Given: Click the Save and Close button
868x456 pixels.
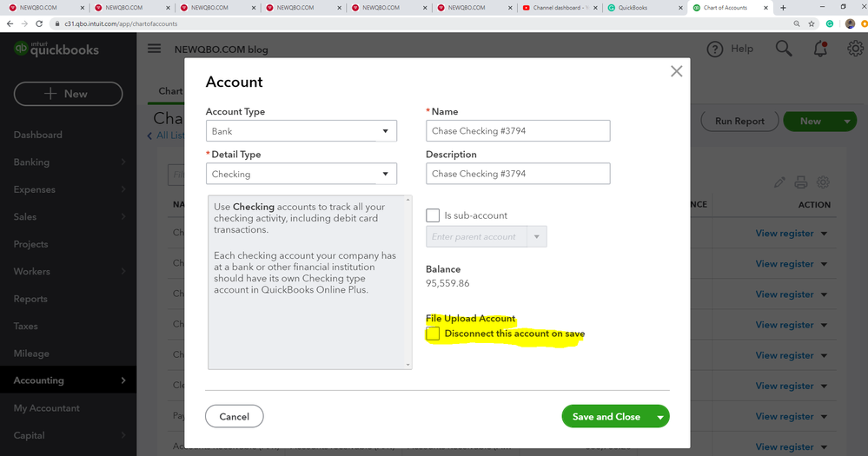Looking at the screenshot, I should coord(606,417).
